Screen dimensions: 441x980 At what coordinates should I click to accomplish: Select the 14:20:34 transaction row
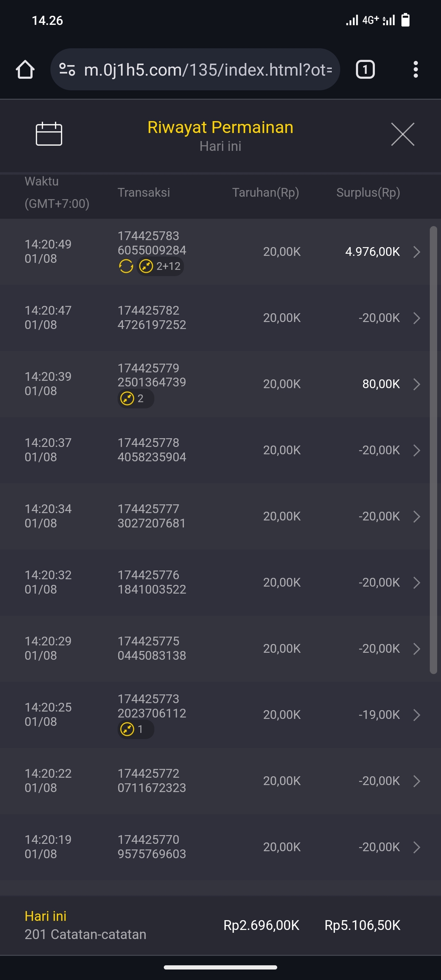click(x=213, y=516)
